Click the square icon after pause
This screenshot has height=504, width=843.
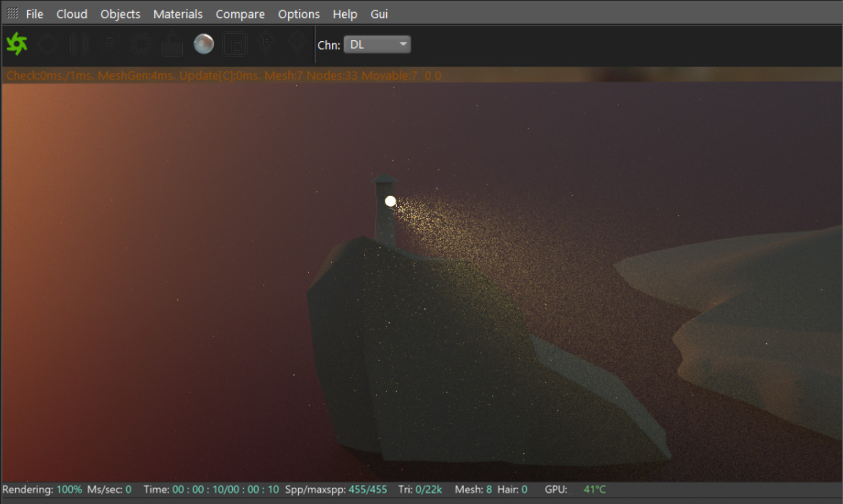[x=110, y=44]
